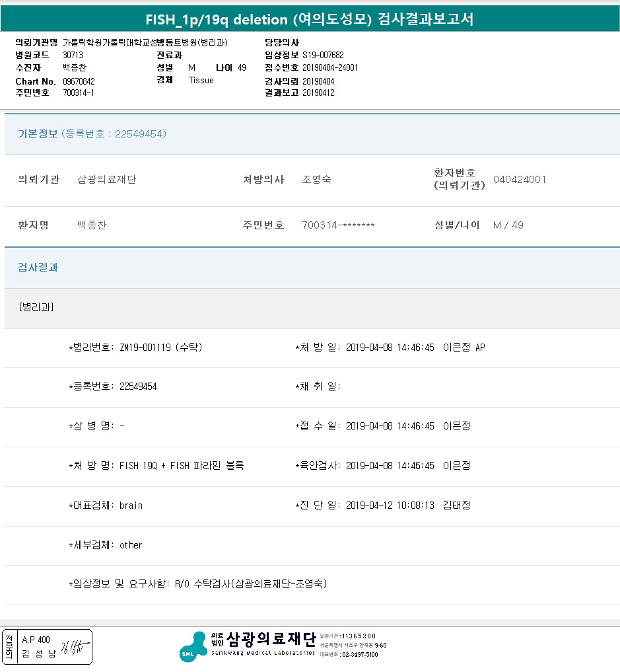Viewport: 620px width, 672px height.
Task: Select the 임상정보 및 요구사항 line
Action: click(x=198, y=584)
